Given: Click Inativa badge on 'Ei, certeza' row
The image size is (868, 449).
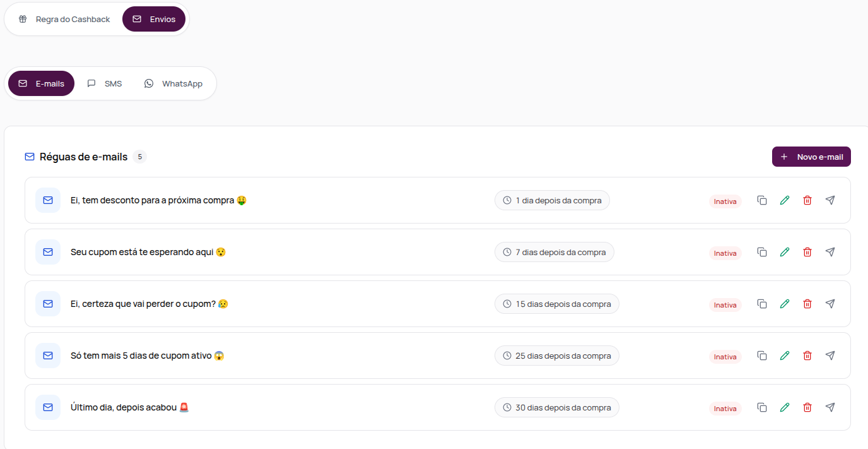Looking at the screenshot, I should pos(725,305).
